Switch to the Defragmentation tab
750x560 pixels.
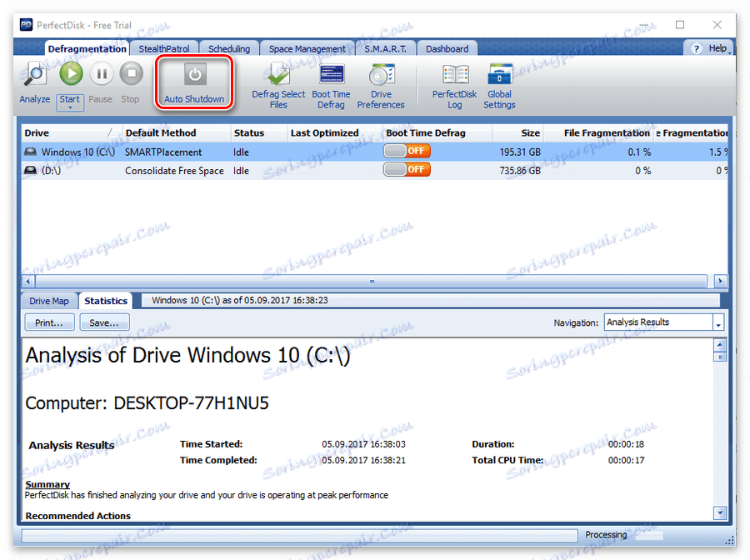tap(87, 49)
